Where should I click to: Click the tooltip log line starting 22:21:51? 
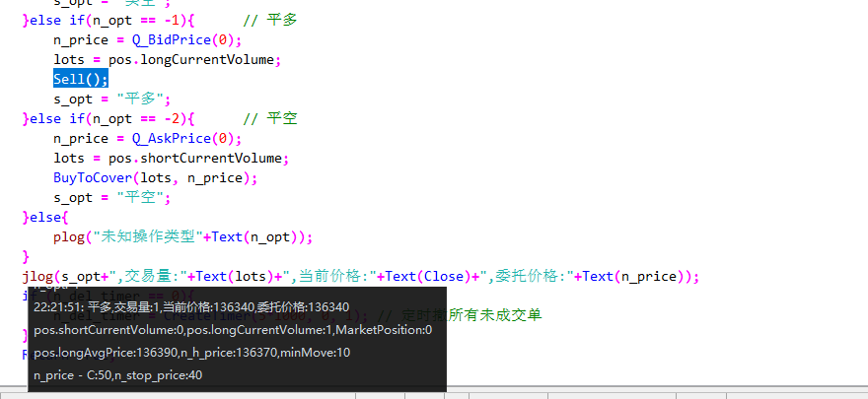click(x=190, y=307)
